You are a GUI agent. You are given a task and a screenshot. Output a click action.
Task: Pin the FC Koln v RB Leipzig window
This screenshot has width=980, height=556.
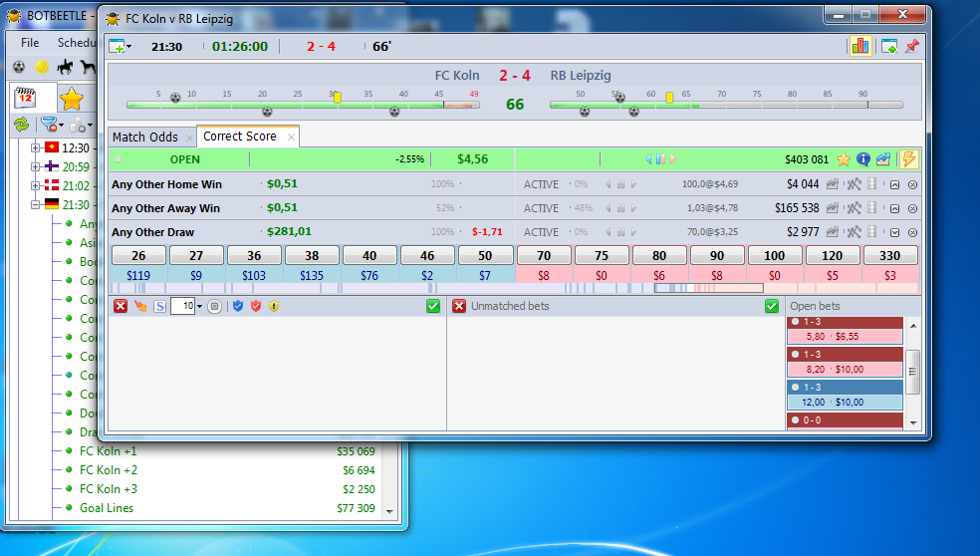click(x=912, y=46)
